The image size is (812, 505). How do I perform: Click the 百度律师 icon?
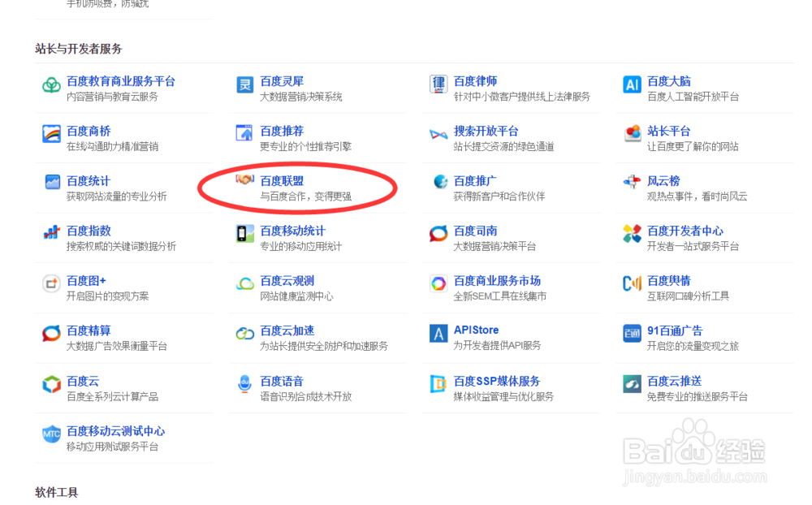point(438,84)
